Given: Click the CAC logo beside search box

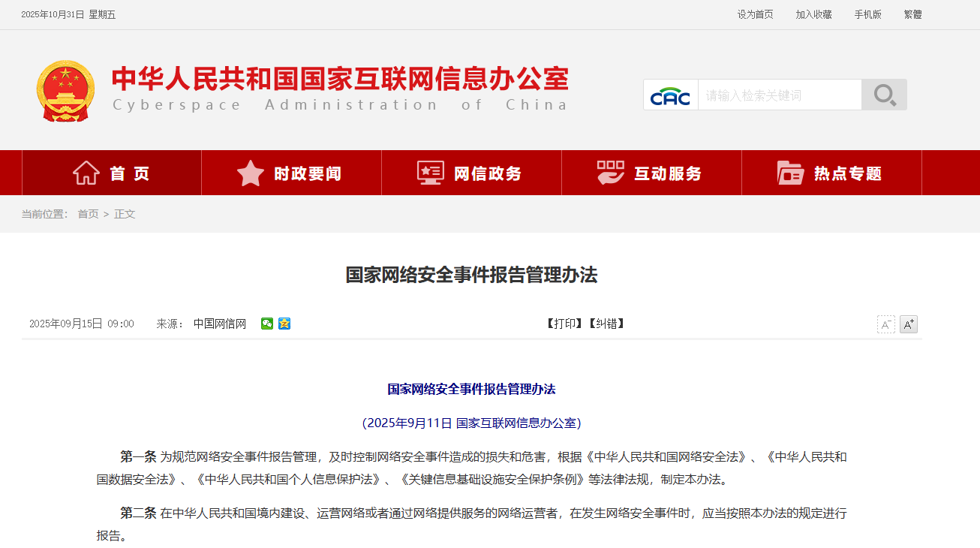Looking at the screenshot, I should tap(670, 95).
